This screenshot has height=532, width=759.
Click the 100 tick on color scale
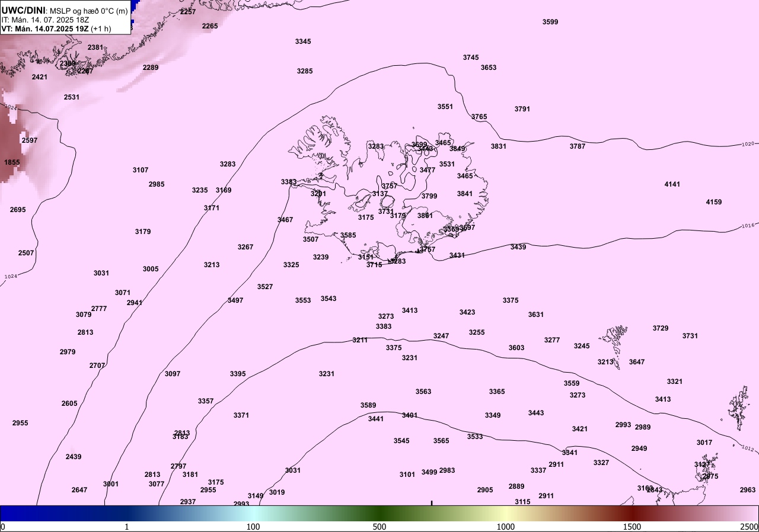(x=253, y=527)
